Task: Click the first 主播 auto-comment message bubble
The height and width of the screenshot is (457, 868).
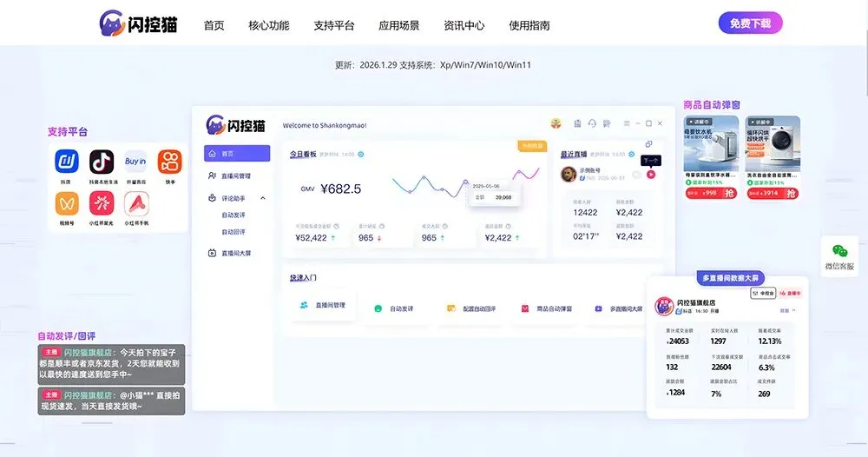Action: [x=111, y=364]
